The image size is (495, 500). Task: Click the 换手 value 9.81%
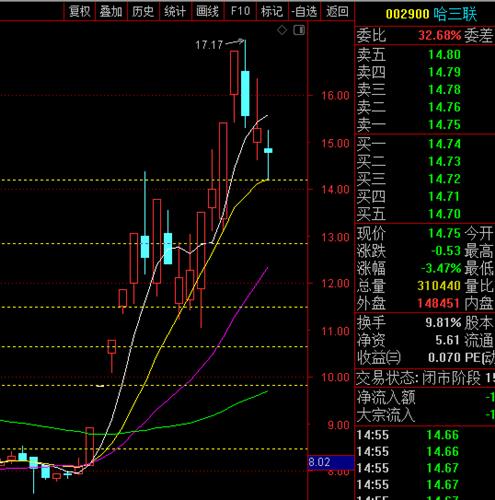[443, 323]
